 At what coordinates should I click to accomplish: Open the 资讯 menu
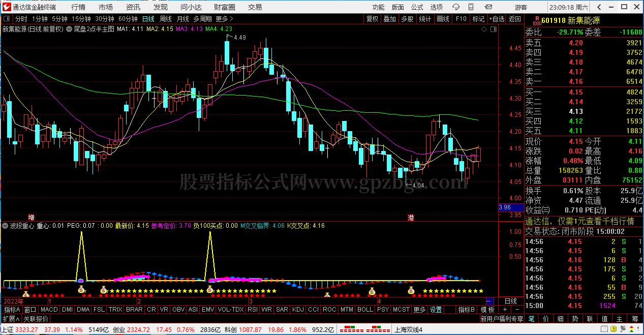click(x=133, y=7)
